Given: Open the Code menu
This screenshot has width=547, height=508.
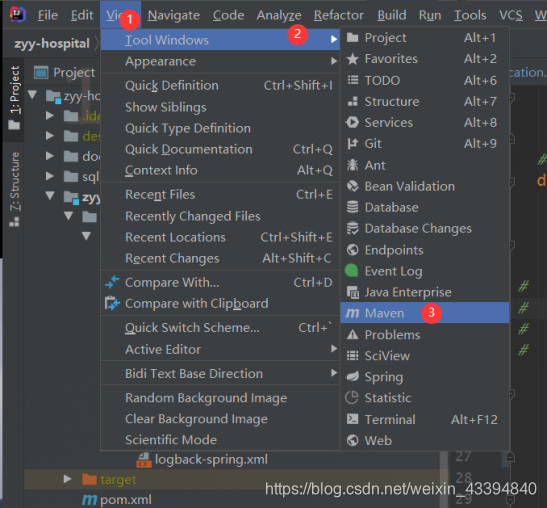Looking at the screenshot, I should pos(228,15).
